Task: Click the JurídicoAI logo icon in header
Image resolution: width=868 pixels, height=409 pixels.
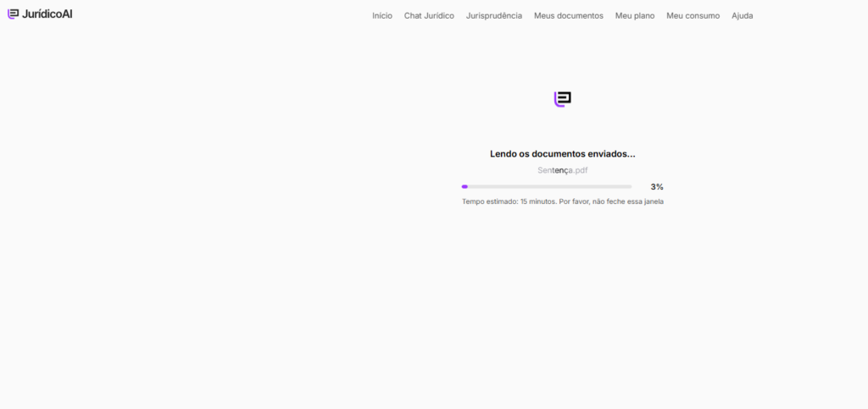Action: [x=13, y=14]
